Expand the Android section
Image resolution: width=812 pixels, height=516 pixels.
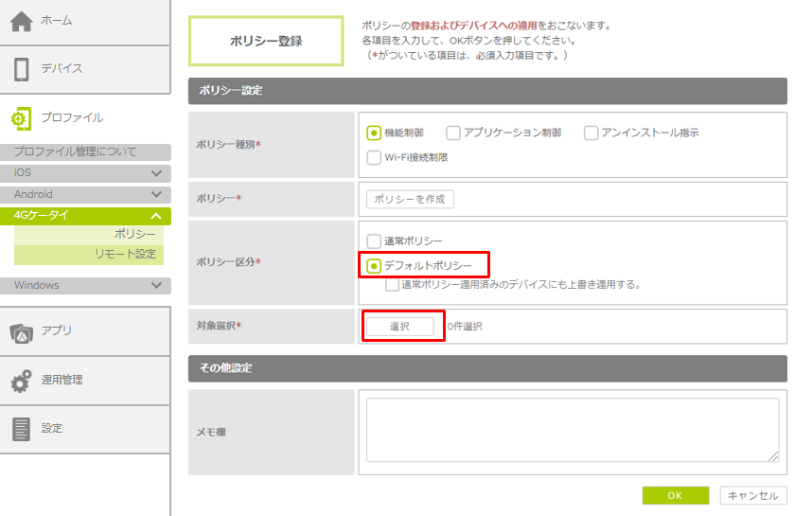click(156, 194)
